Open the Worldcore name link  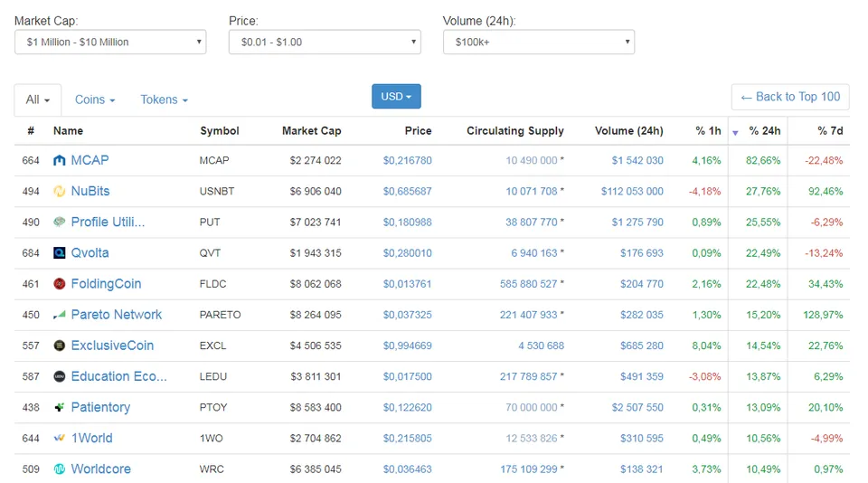pos(100,469)
